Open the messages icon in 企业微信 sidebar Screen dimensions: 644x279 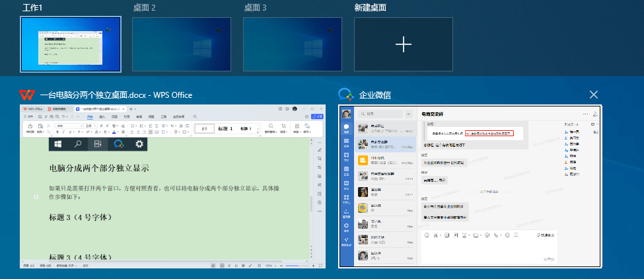pyautogui.click(x=347, y=128)
